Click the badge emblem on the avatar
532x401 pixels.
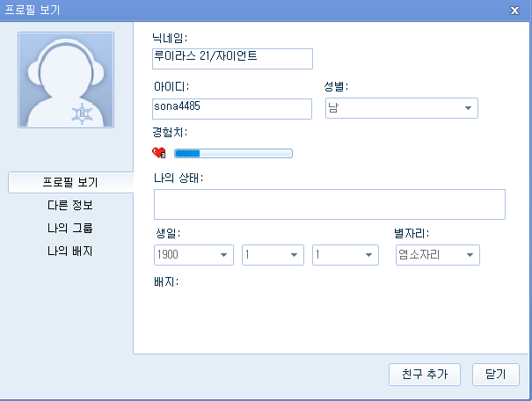84,113
